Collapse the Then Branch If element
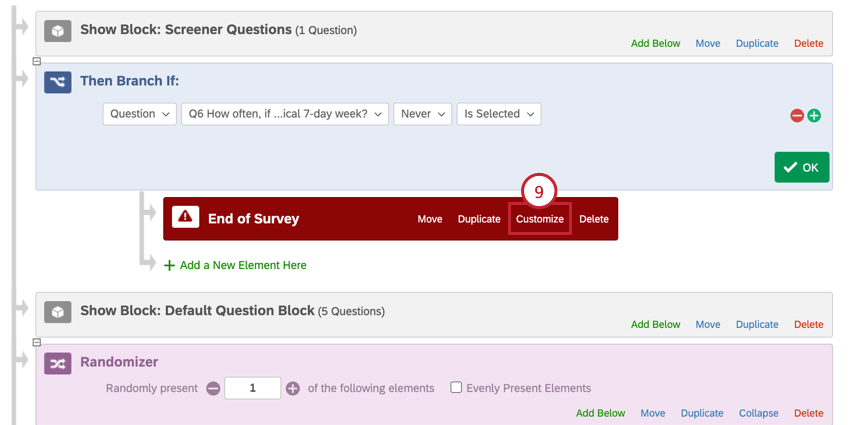 [37, 62]
